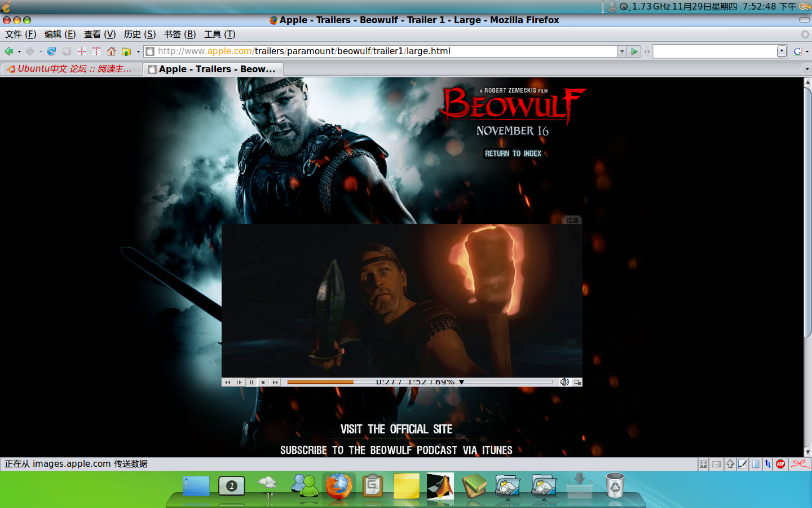This screenshot has width=812, height=508.
Task: Open the search box dropdown arrow
Action: click(x=782, y=51)
